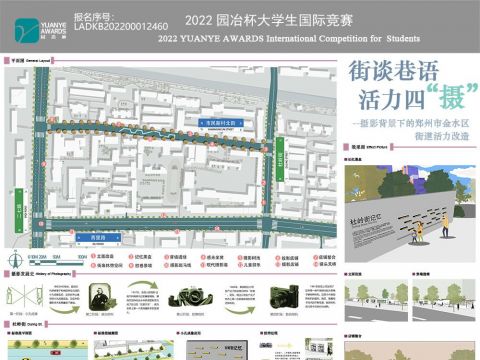Click the 街谈巷语 heading
The image size is (480, 360).
pyautogui.click(x=394, y=71)
